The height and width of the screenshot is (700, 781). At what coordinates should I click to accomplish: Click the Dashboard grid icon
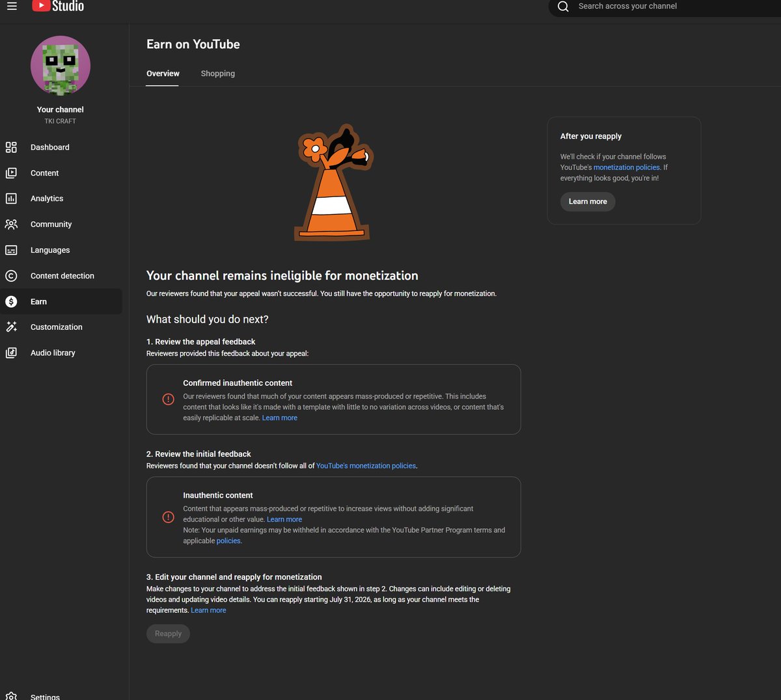tap(11, 147)
